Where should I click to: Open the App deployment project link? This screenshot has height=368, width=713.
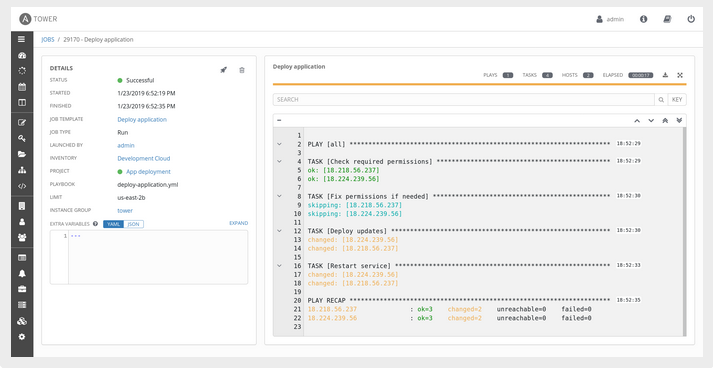coord(148,172)
